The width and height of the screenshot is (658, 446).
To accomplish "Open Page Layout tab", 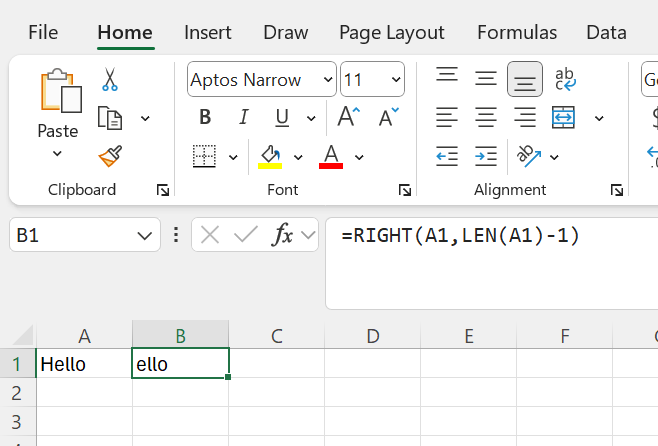I will coord(392,34).
